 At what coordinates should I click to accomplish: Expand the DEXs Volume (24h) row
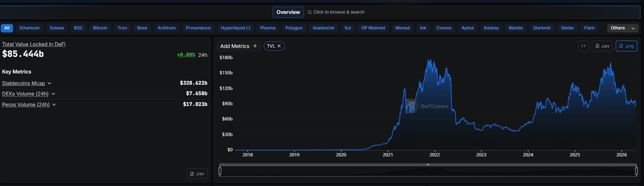pyautogui.click(x=53, y=94)
